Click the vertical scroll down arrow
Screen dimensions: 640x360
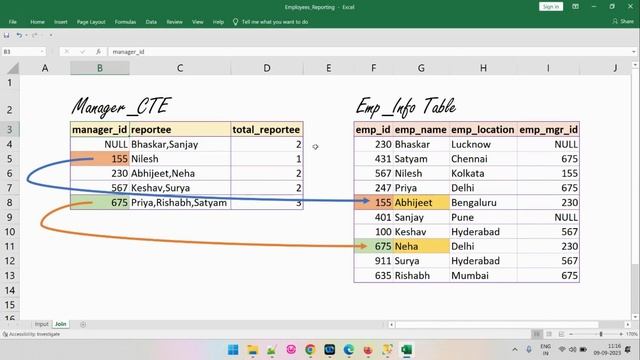coord(635,317)
